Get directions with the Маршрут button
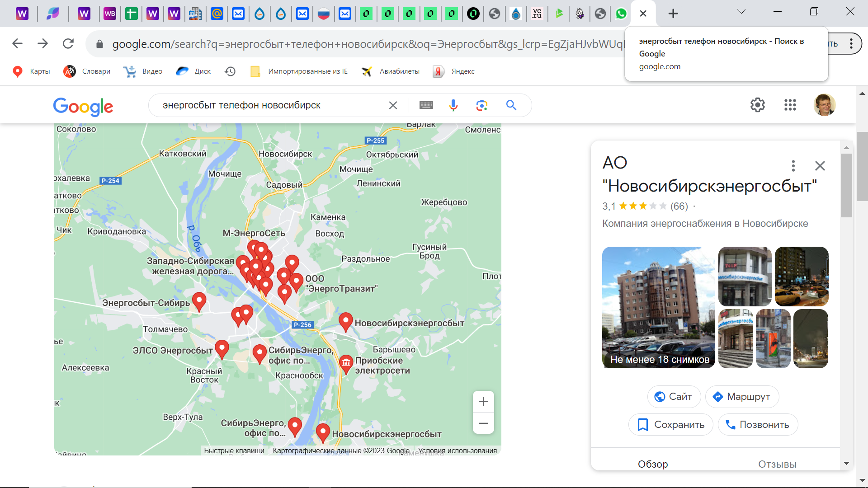The height and width of the screenshot is (488, 868). (742, 397)
